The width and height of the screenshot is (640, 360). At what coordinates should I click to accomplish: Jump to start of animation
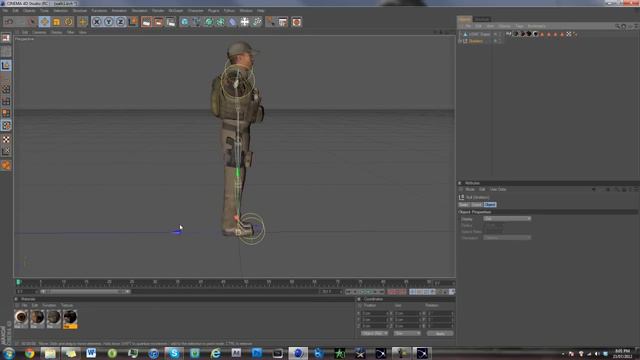tap(348, 291)
